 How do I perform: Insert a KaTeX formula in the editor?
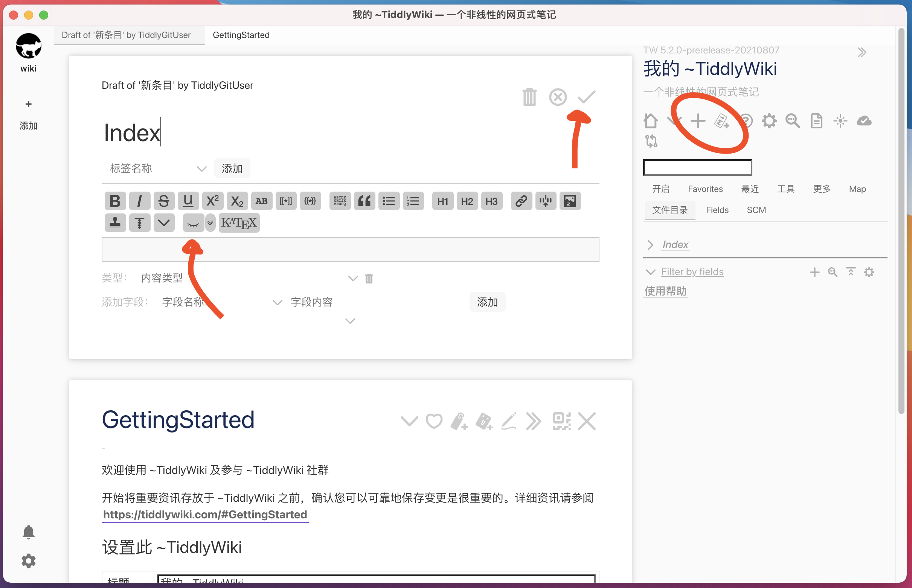coord(239,222)
